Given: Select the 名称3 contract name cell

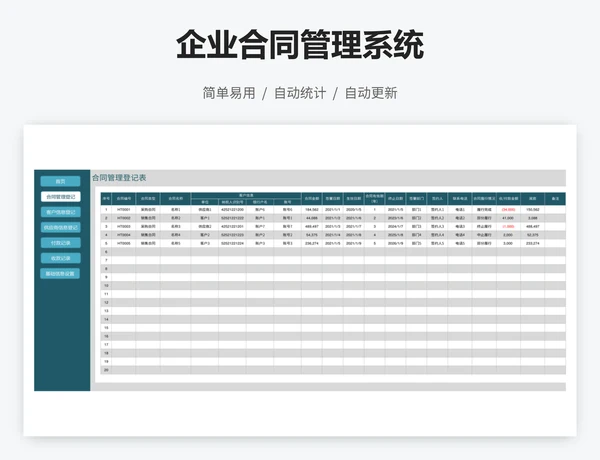Looking at the screenshot, I should (176, 227).
